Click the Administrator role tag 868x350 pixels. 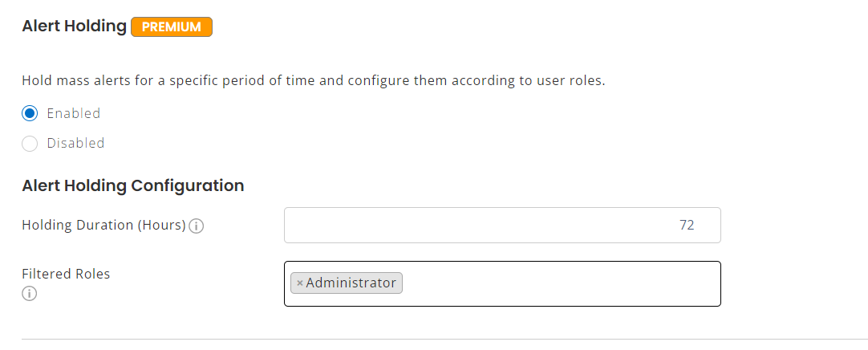pyautogui.click(x=351, y=283)
